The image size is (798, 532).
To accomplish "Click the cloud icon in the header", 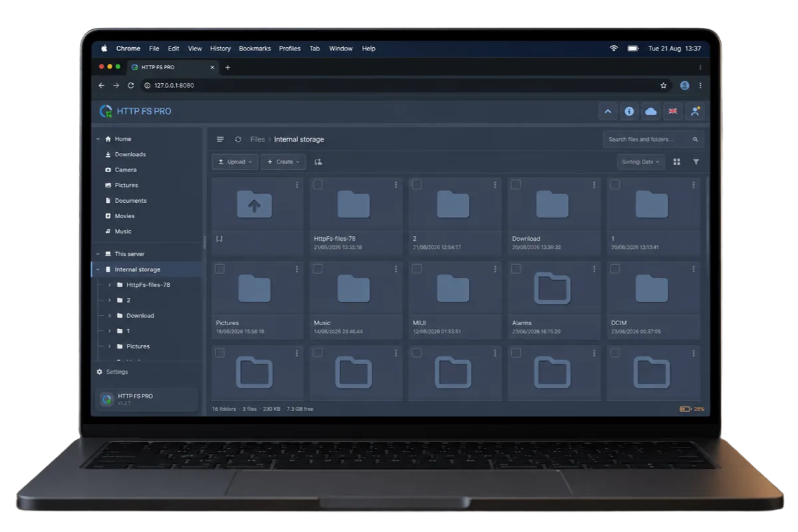I will pos(651,112).
